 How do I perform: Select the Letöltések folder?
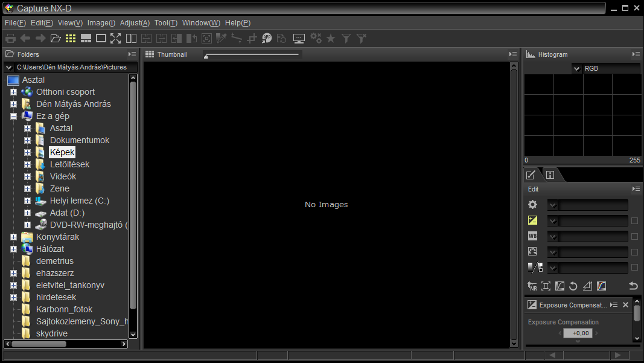pyautogui.click(x=69, y=164)
